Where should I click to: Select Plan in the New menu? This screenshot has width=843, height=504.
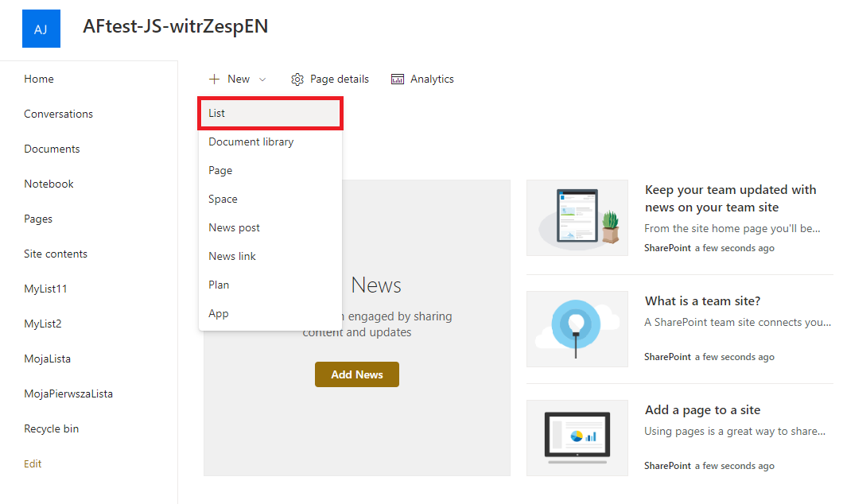coord(219,285)
